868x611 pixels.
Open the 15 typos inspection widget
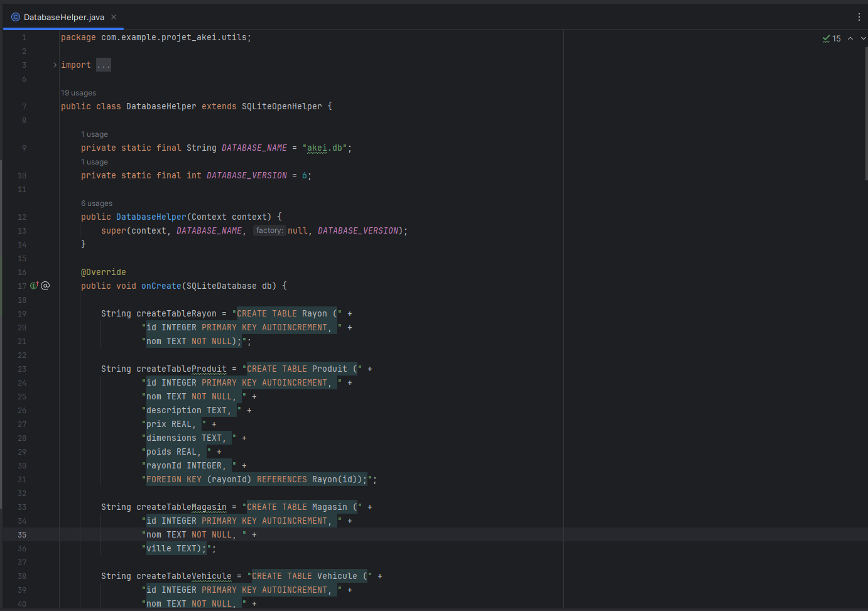tap(832, 38)
